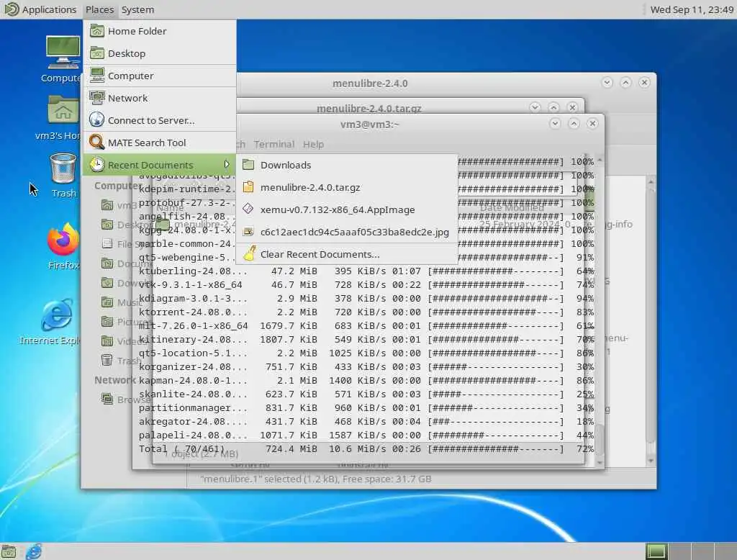
Task: Click the ktorrent-24.08.0 download line in terminal
Action: click(x=366, y=312)
